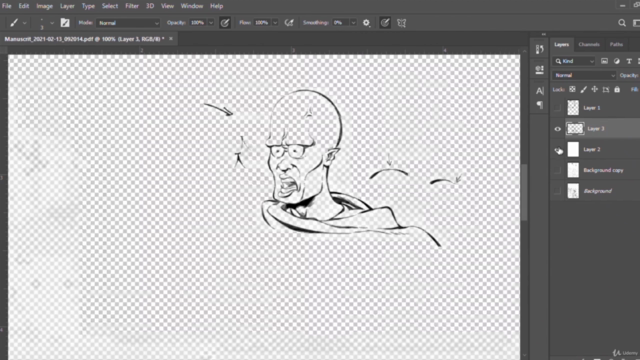This screenshot has height=360, width=640.
Task: Open the painting Mode dropdown
Action: click(x=128, y=23)
